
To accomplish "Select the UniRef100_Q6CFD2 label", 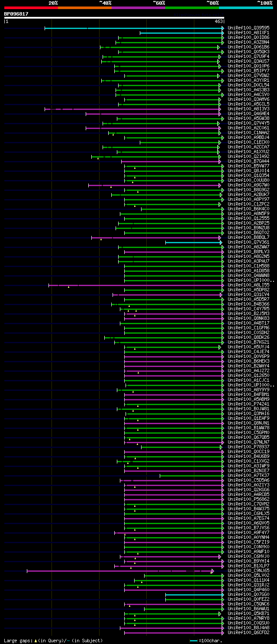I will point(248,632).
